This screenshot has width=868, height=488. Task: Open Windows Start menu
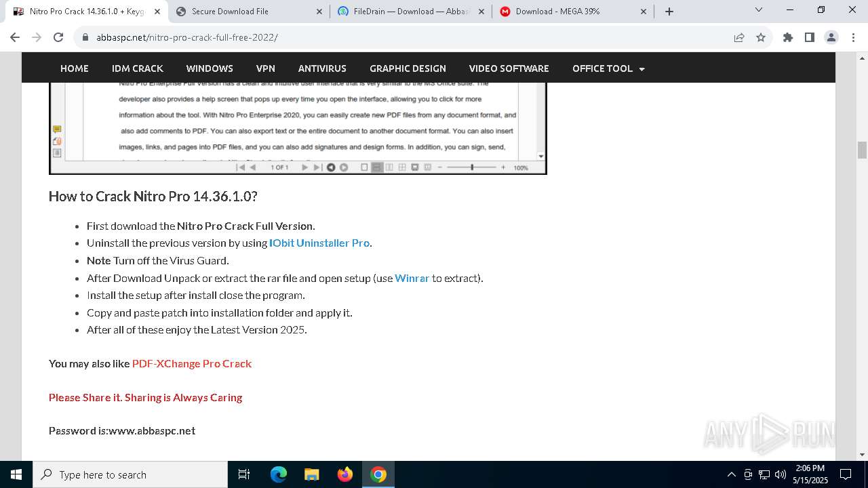(x=16, y=474)
